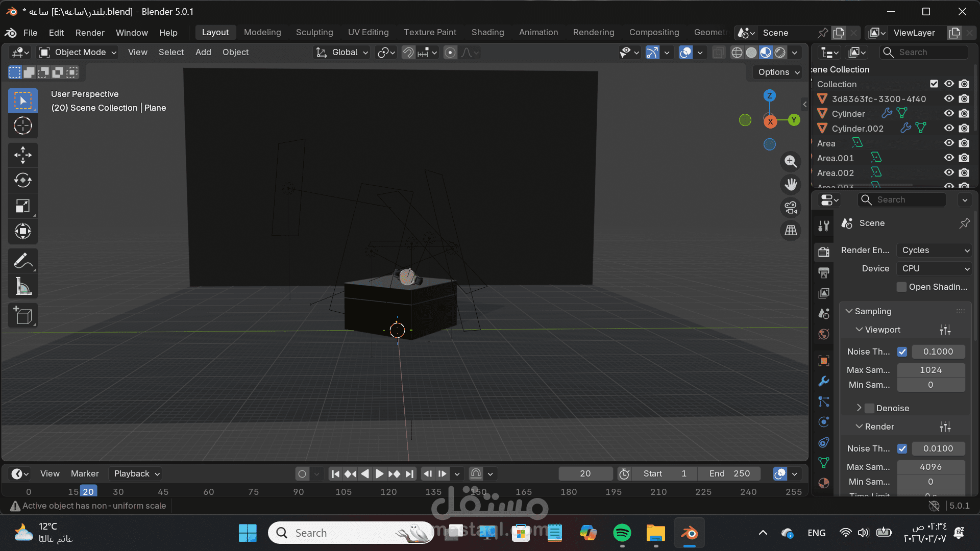980x551 pixels.
Task: Uncheck viewport Noise Threshold checkbox
Action: tap(902, 352)
